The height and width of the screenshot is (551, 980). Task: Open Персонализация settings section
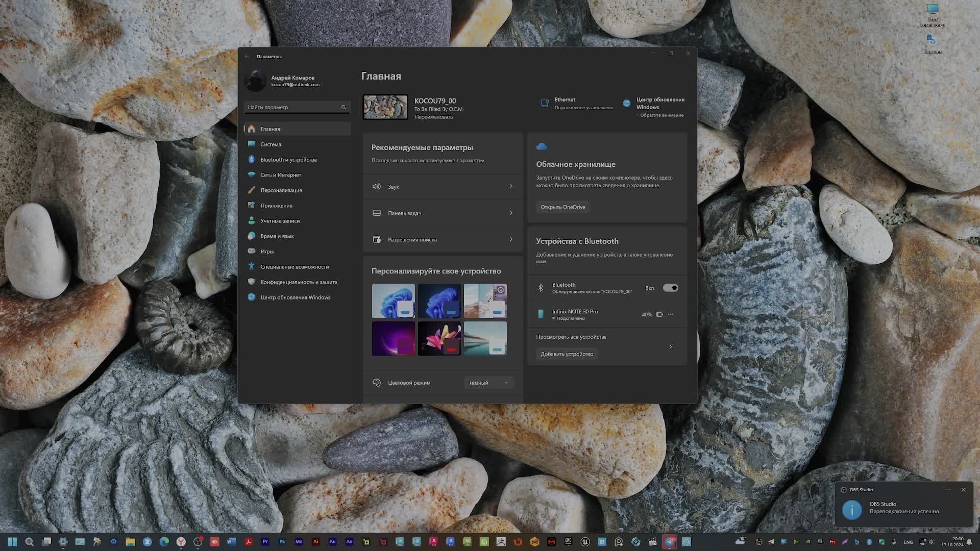tap(298, 190)
